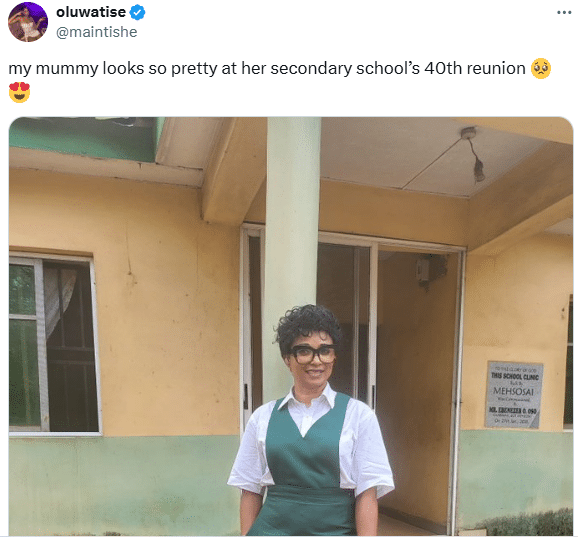Image resolution: width=578 pixels, height=537 pixels.
Task: Click the school clinic plaque in photo
Action: click(x=514, y=395)
